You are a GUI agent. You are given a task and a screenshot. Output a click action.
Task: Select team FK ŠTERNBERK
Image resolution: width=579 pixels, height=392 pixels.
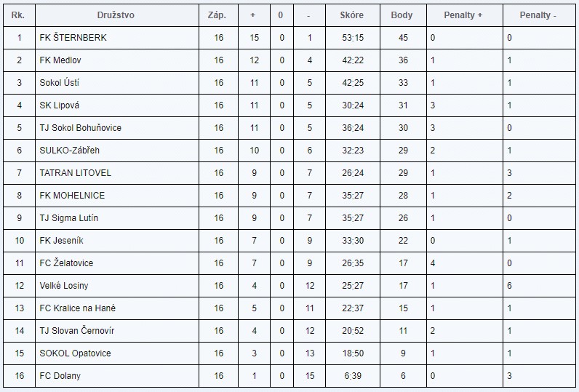[x=73, y=38]
